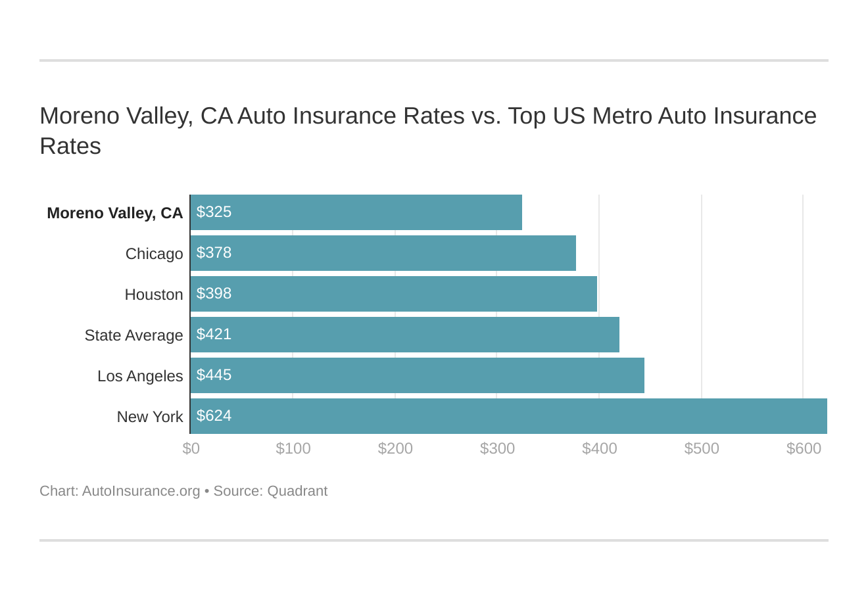Click the "State Average" row label
This screenshot has width=868, height=593.
click(134, 335)
